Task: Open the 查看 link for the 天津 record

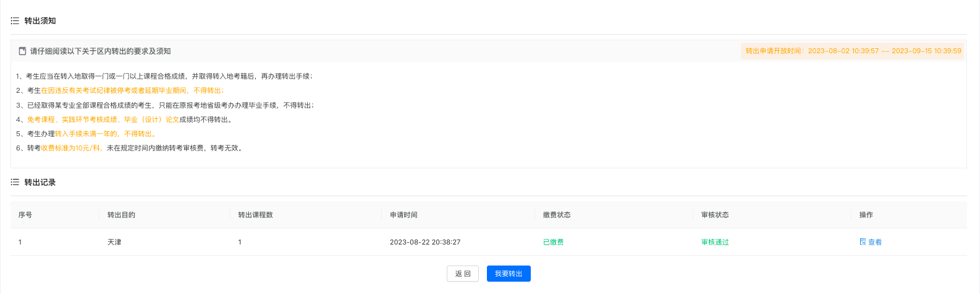Action: (875, 242)
